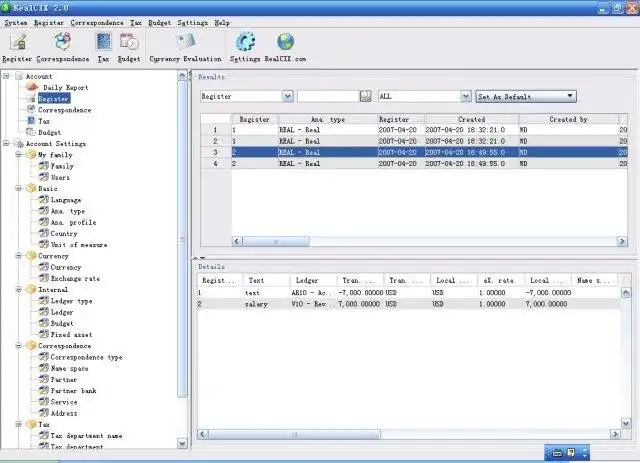Open the System menu
640x463 pixels.
click(16, 21)
